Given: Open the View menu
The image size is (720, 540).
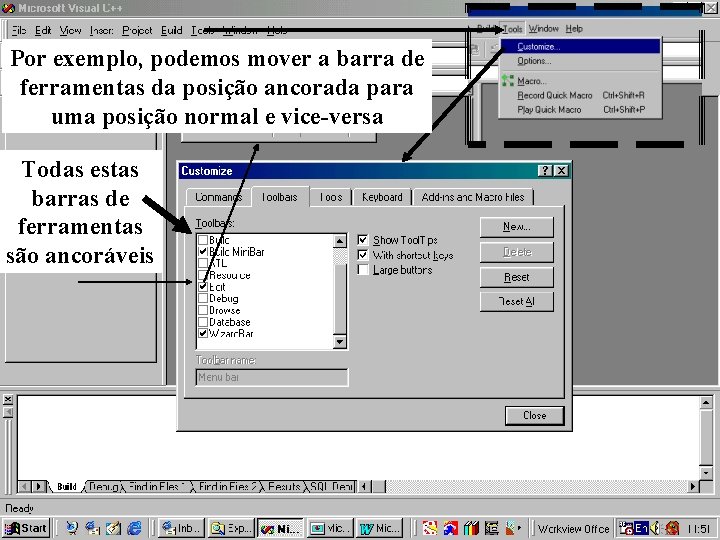Looking at the screenshot, I should coord(70,30).
